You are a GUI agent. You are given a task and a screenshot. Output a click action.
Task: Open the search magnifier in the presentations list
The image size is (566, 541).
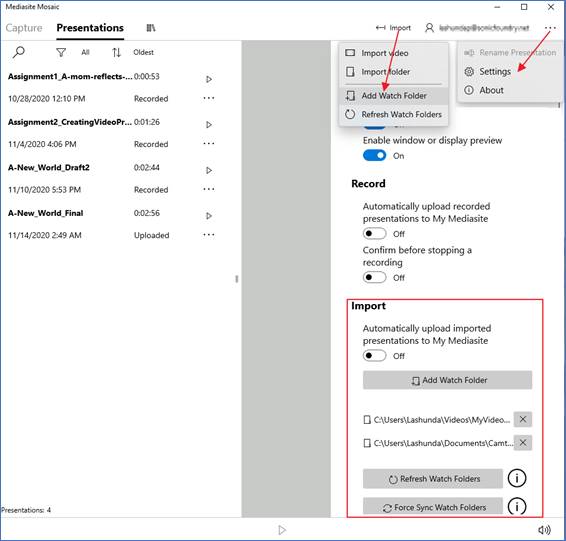18,52
